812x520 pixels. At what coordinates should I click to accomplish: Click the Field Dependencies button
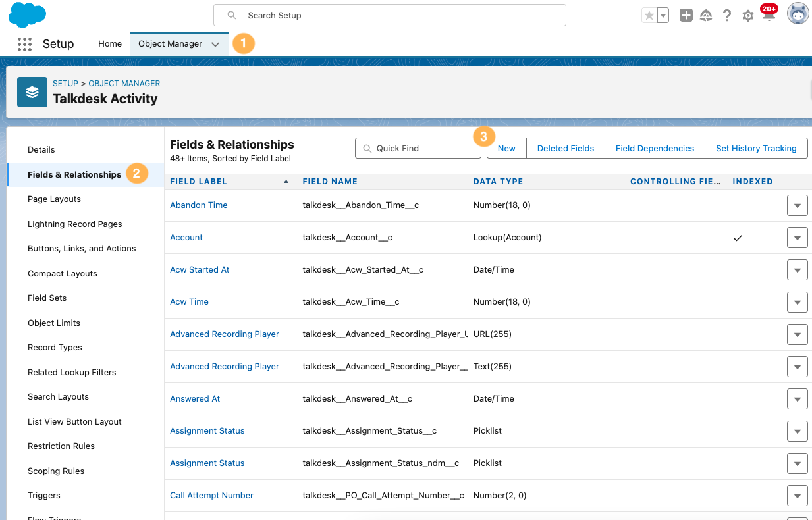(x=655, y=148)
